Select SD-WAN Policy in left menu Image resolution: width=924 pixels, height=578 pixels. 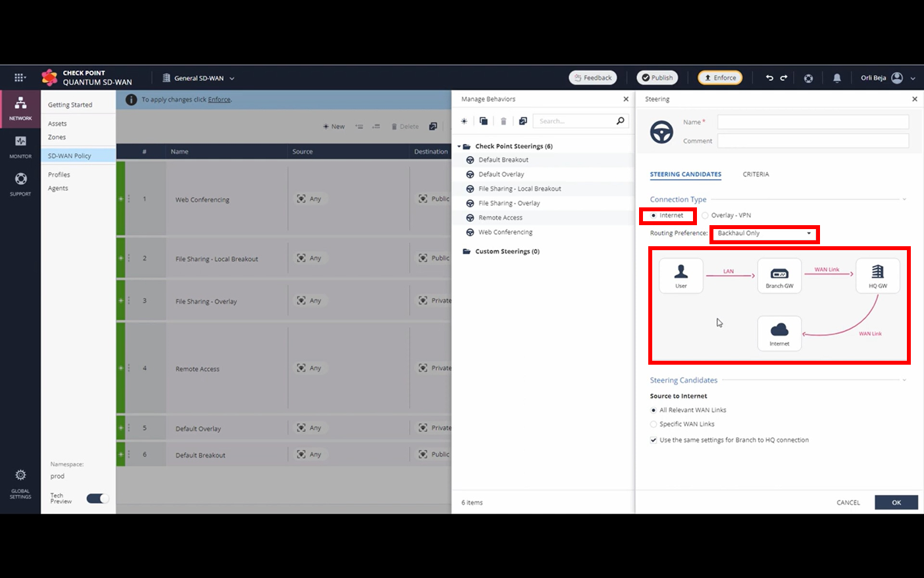tap(78, 156)
